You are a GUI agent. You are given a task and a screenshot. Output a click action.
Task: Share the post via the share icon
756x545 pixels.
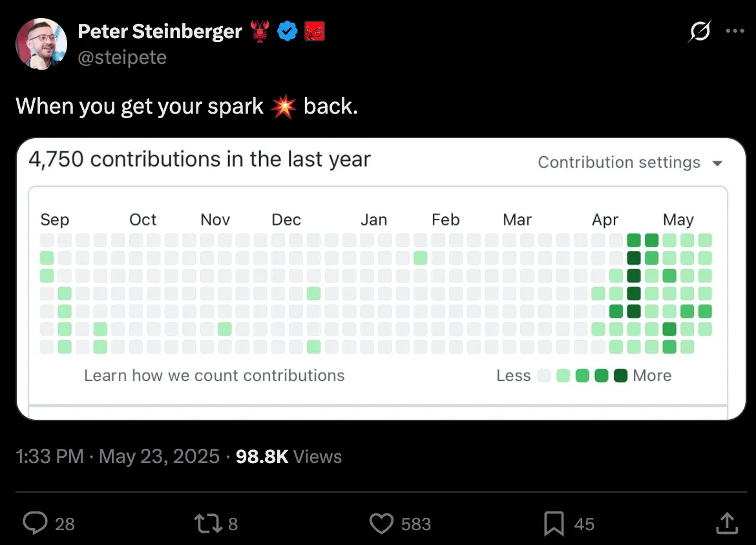(x=726, y=523)
